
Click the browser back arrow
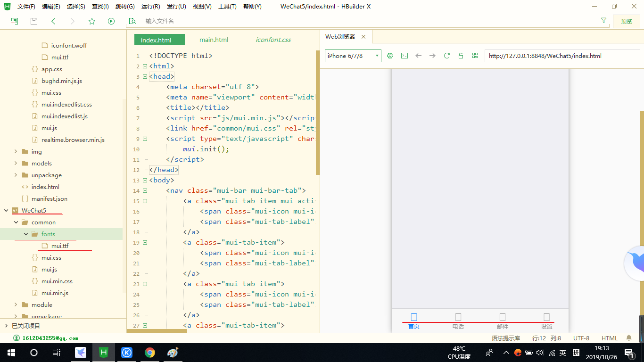(x=419, y=56)
